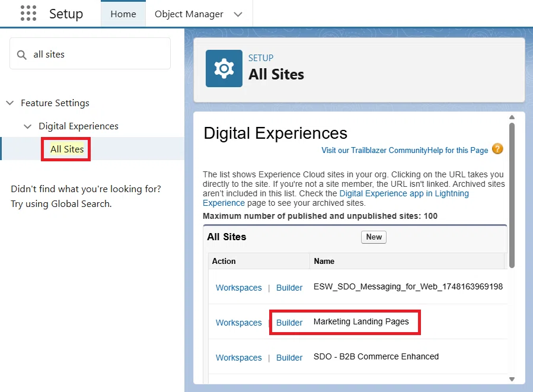Select the Marketing Landing Pages site name

pyautogui.click(x=361, y=321)
